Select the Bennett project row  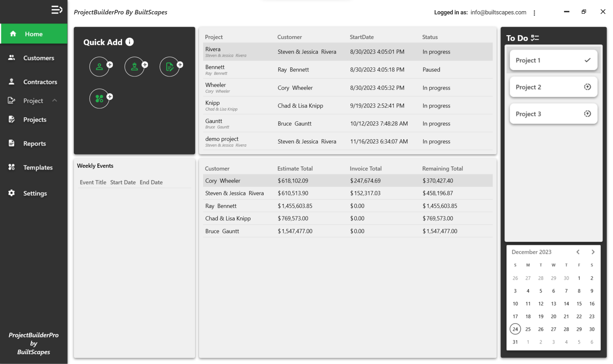point(347,70)
